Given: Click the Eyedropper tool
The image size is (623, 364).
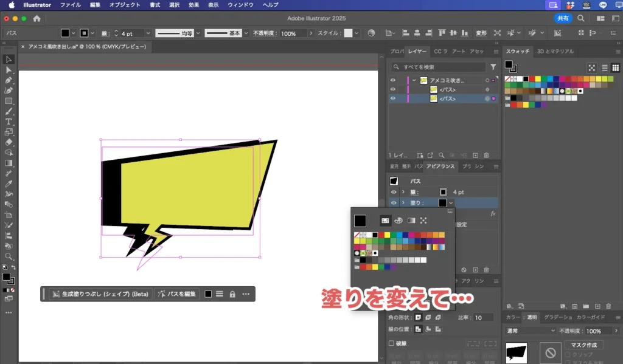Looking at the screenshot, I should click(x=9, y=184).
